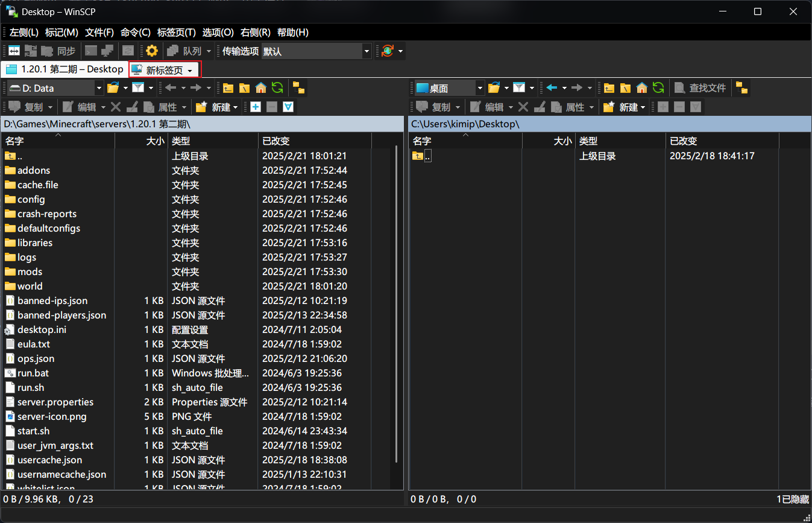The height and width of the screenshot is (523, 812).
Task: Click the 查找文件 button
Action: (x=700, y=88)
